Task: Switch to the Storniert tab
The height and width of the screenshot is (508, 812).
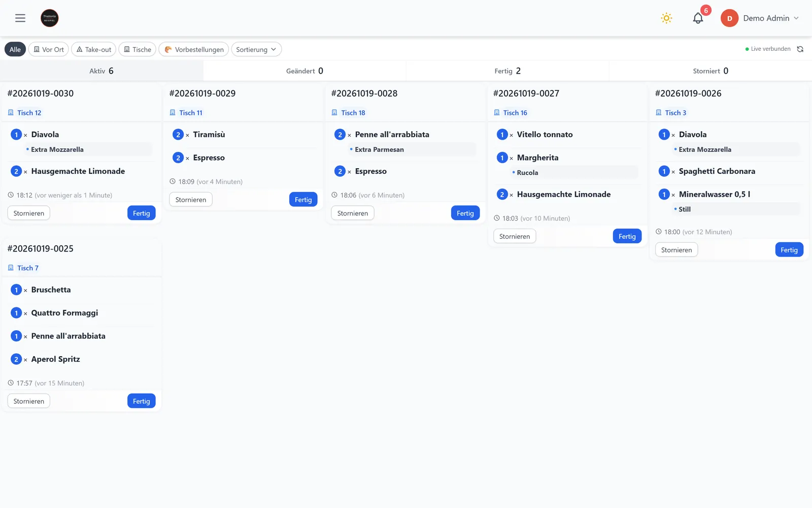Action: (x=710, y=71)
